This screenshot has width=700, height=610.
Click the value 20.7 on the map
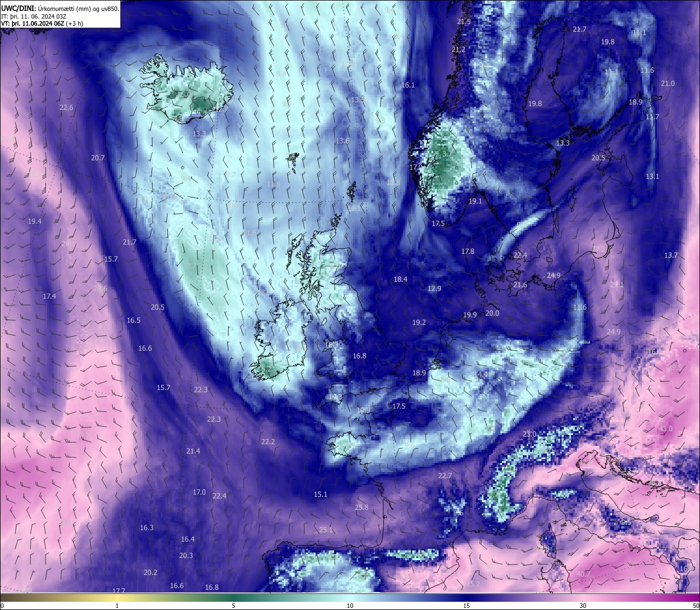[x=98, y=158]
